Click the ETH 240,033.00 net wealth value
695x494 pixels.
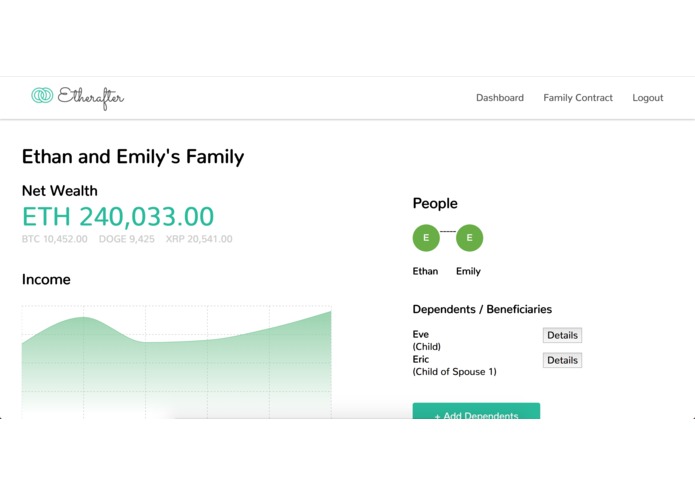coord(118,216)
